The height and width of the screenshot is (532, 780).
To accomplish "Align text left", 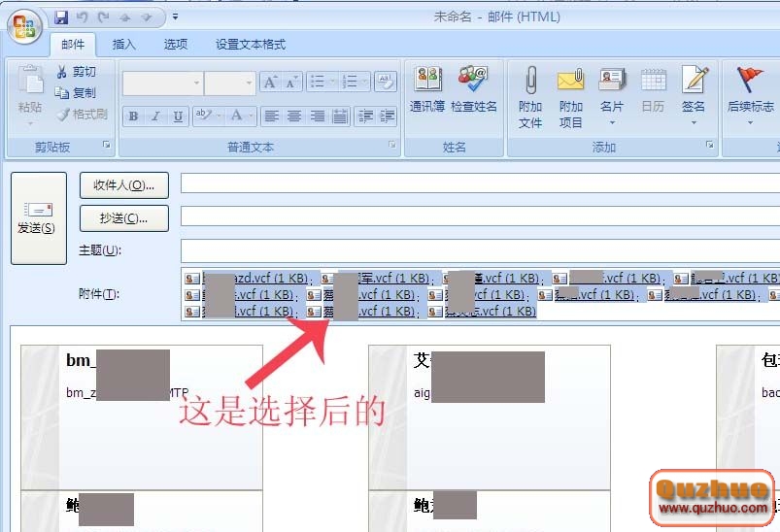I will point(271,116).
